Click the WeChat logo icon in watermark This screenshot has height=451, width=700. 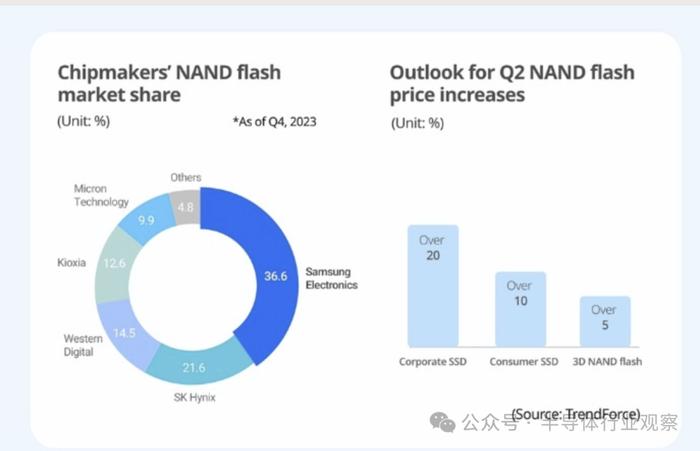[x=442, y=422]
